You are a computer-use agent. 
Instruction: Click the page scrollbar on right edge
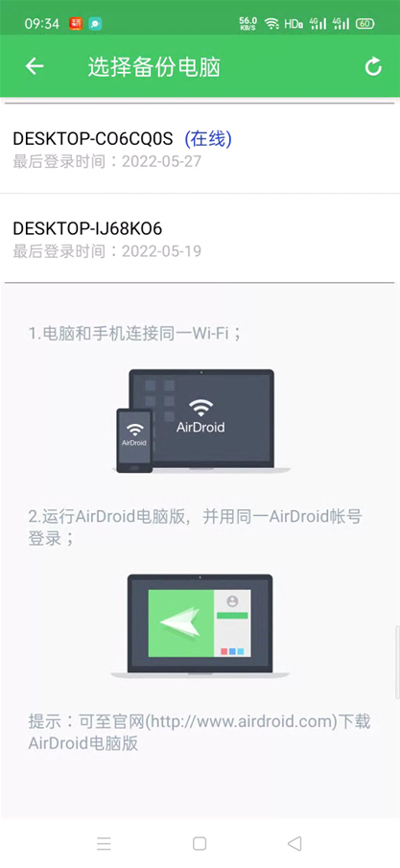click(397, 662)
